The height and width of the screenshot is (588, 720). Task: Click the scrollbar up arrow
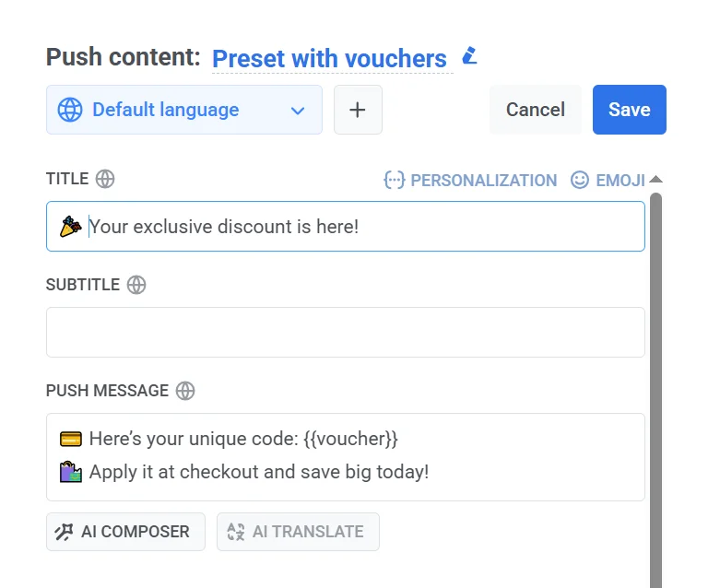[x=655, y=180]
